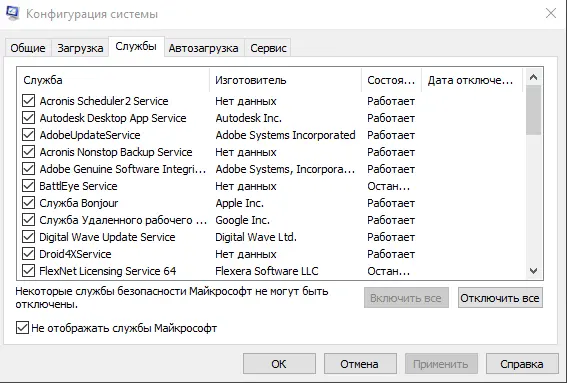Click the Применить button

(441, 364)
